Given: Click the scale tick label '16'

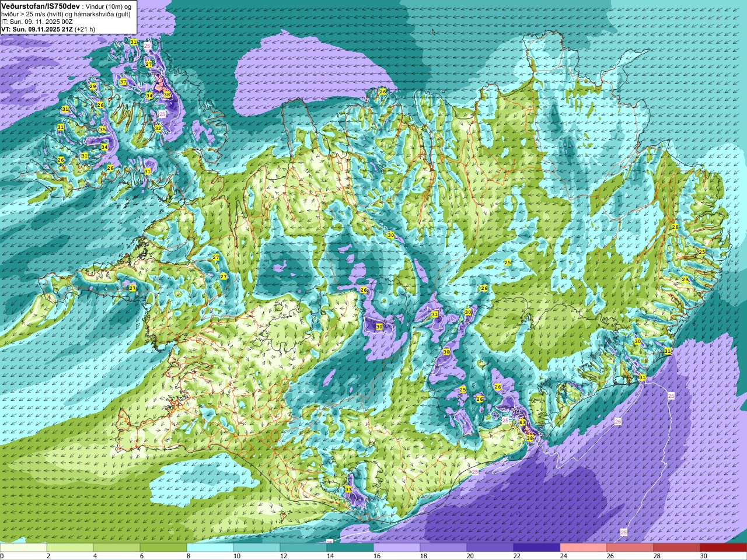Looking at the screenshot, I should click(376, 556).
